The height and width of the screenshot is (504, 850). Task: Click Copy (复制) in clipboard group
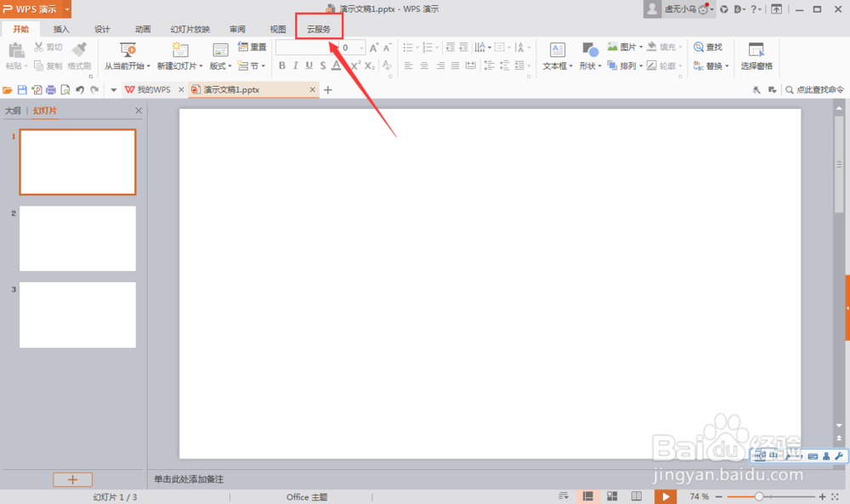coord(48,65)
